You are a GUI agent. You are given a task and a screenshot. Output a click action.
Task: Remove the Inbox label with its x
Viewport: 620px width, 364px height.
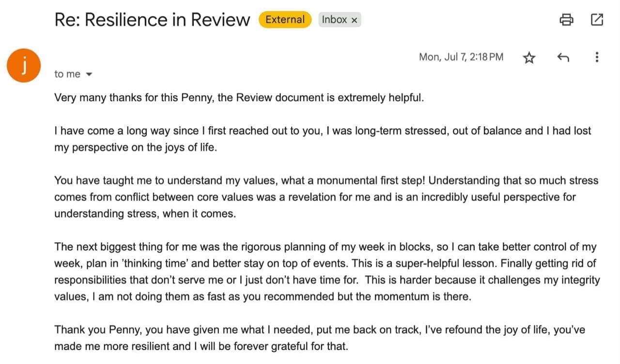354,20
